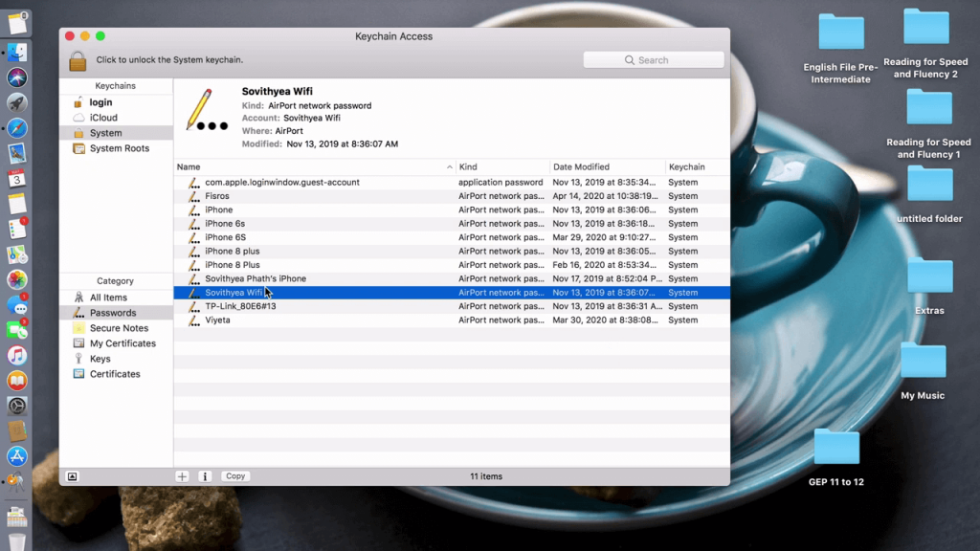The height and width of the screenshot is (551, 980).
Task: Select the iPhone 6s password entry
Action: pyautogui.click(x=452, y=224)
